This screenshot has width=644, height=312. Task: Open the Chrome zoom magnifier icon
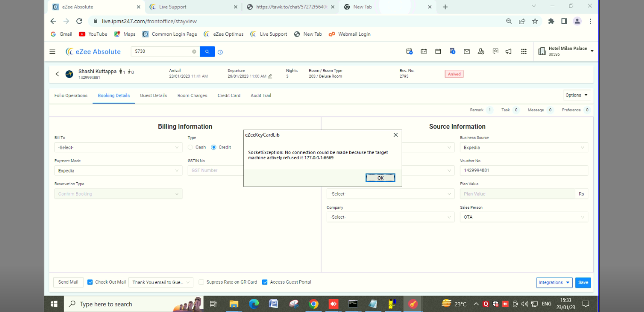(509, 21)
